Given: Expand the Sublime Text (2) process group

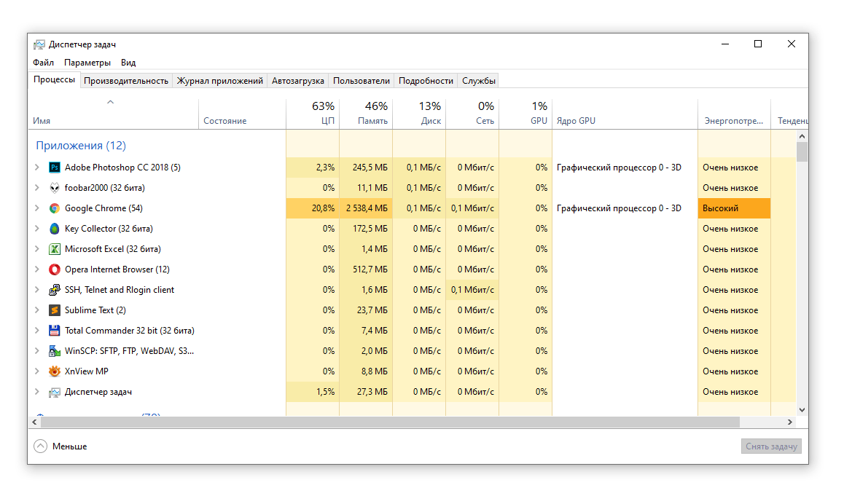Looking at the screenshot, I should click(36, 310).
